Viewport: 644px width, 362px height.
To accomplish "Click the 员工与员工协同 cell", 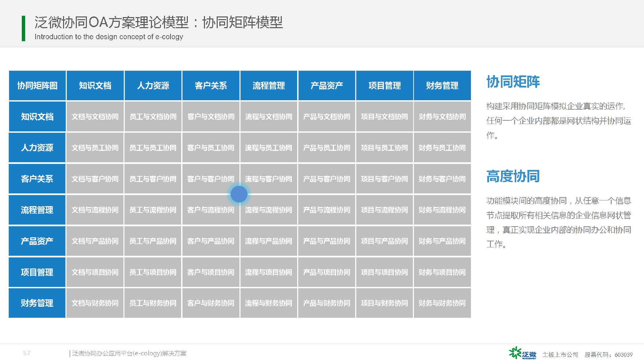I will [x=153, y=148].
